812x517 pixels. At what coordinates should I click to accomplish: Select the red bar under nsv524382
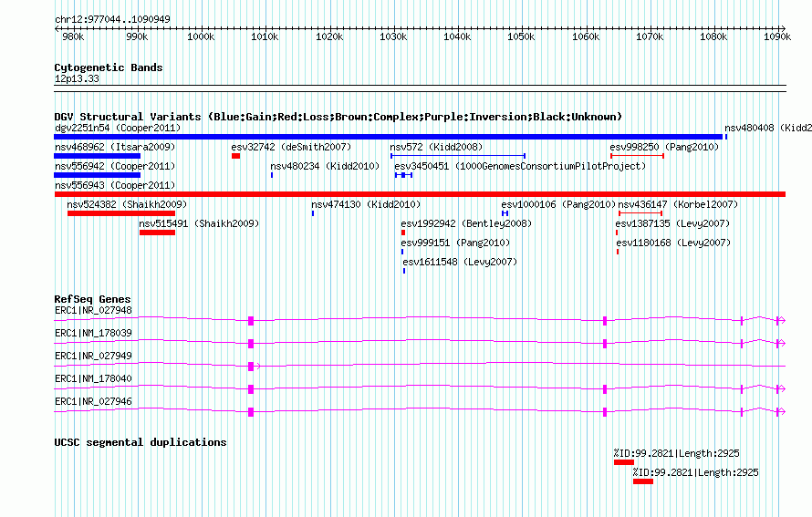(x=121, y=213)
